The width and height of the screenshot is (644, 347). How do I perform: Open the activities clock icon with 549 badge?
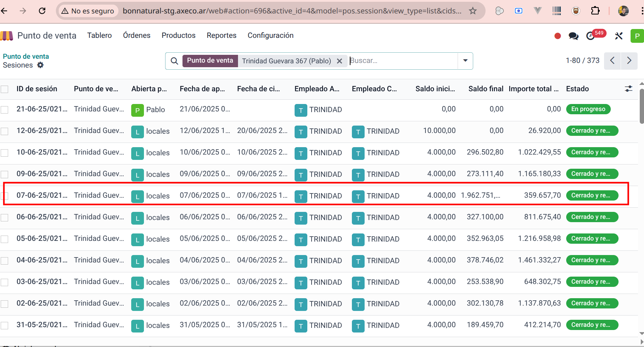point(591,36)
